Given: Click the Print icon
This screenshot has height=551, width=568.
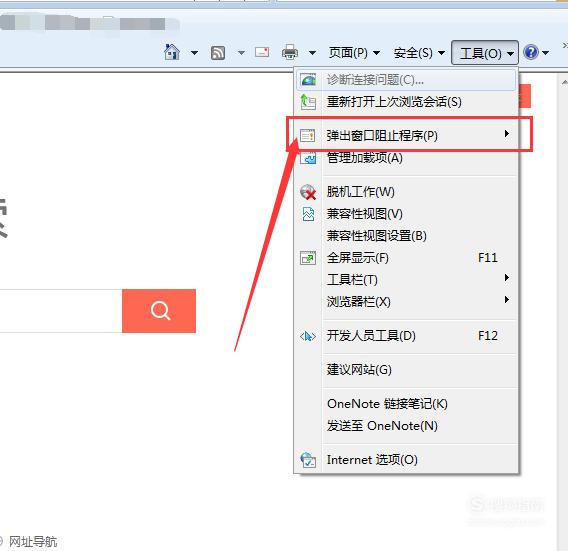Looking at the screenshot, I should (x=290, y=53).
